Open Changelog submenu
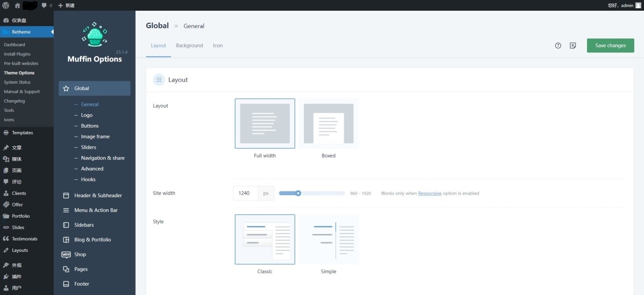The image size is (644, 295). (14, 101)
